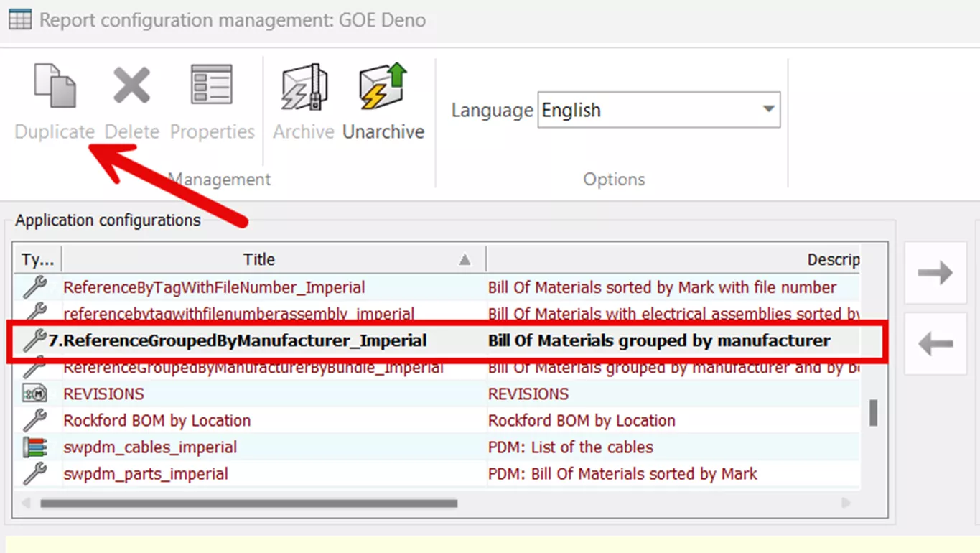Click the Description column header
This screenshot has width=980, height=553.
(673, 259)
